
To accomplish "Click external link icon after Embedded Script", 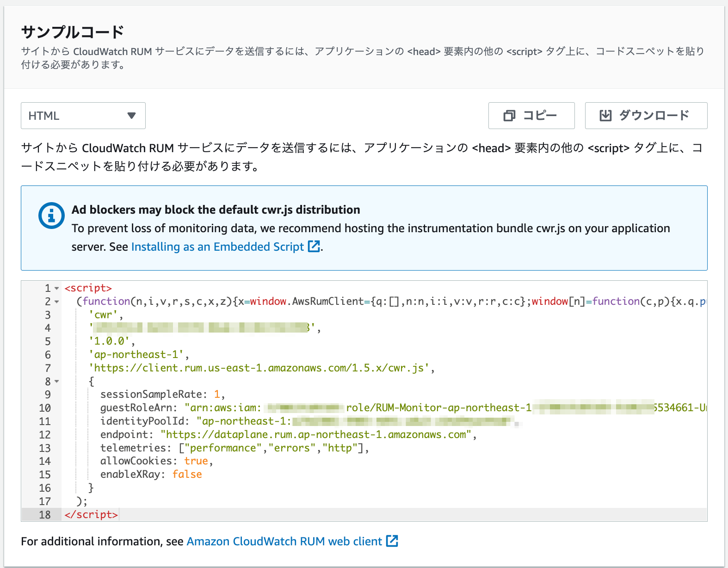I will pos(314,247).
